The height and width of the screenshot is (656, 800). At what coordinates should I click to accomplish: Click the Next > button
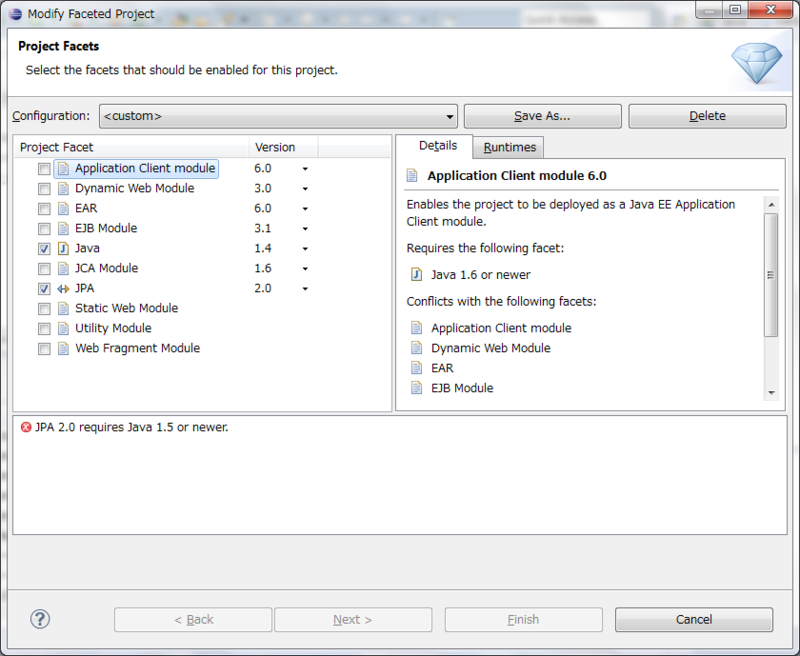(x=353, y=619)
